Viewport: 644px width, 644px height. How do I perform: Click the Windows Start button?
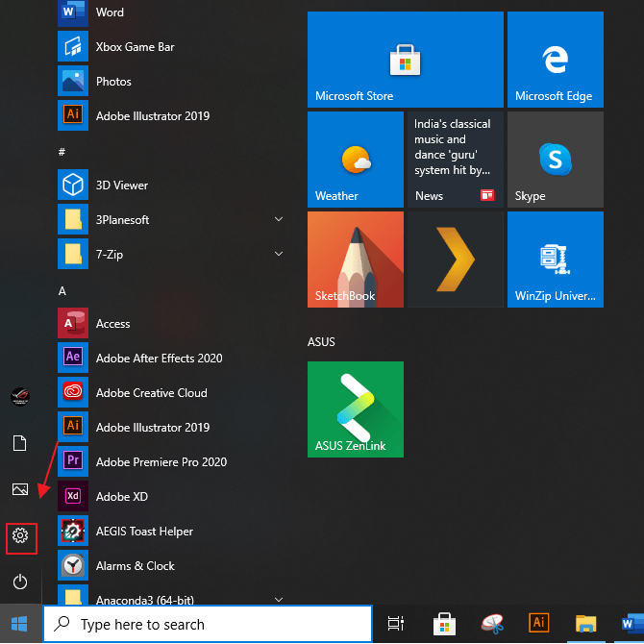click(x=20, y=624)
